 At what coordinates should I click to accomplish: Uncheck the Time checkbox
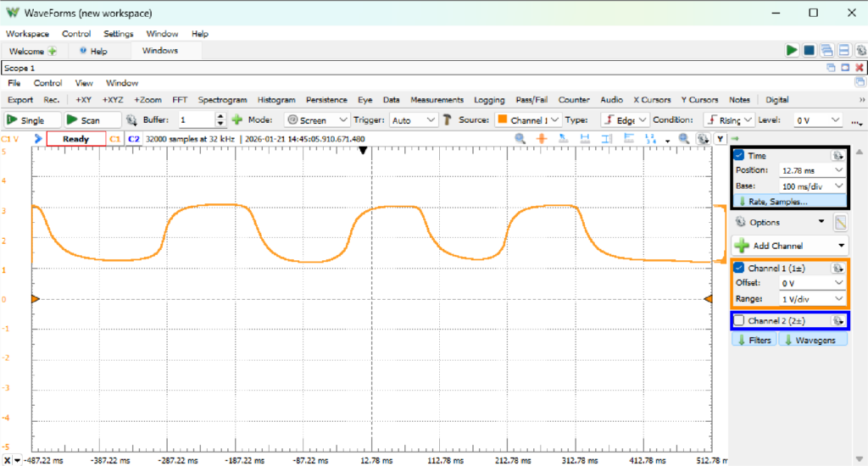pos(739,156)
